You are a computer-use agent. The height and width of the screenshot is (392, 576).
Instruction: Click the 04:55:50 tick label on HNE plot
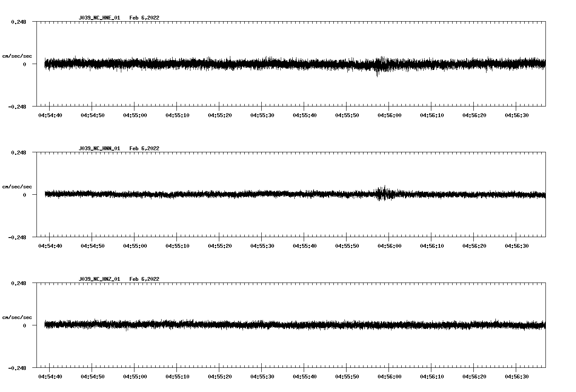[x=347, y=115]
